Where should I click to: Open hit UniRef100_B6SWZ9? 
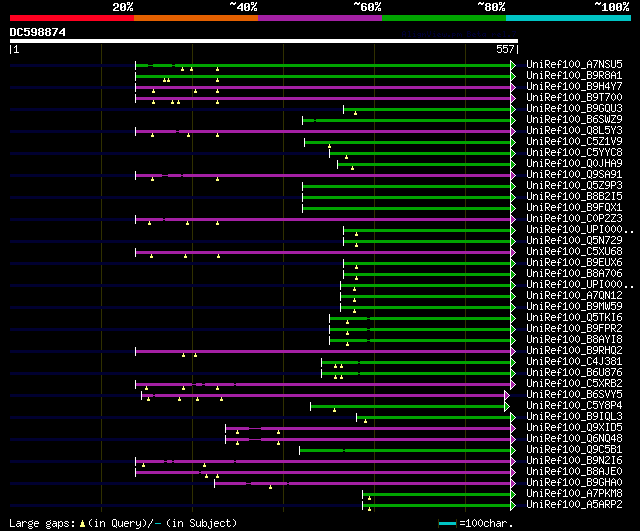pos(574,120)
